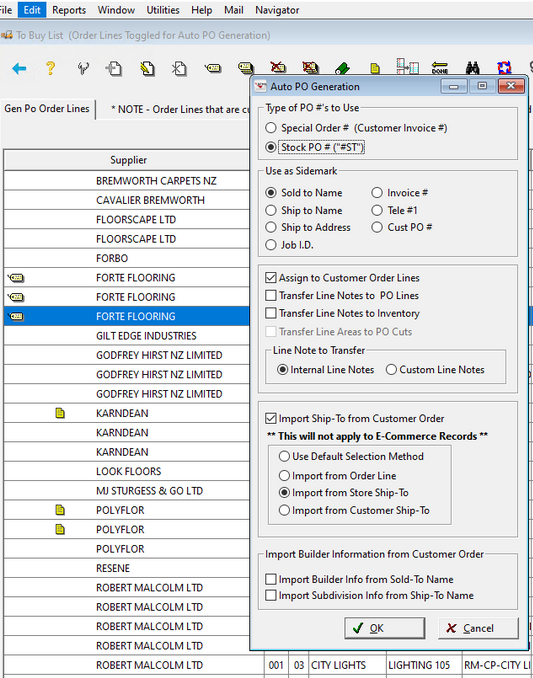Choose Invoice # as sidemark
The height and width of the screenshot is (678, 533).
pos(377,193)
